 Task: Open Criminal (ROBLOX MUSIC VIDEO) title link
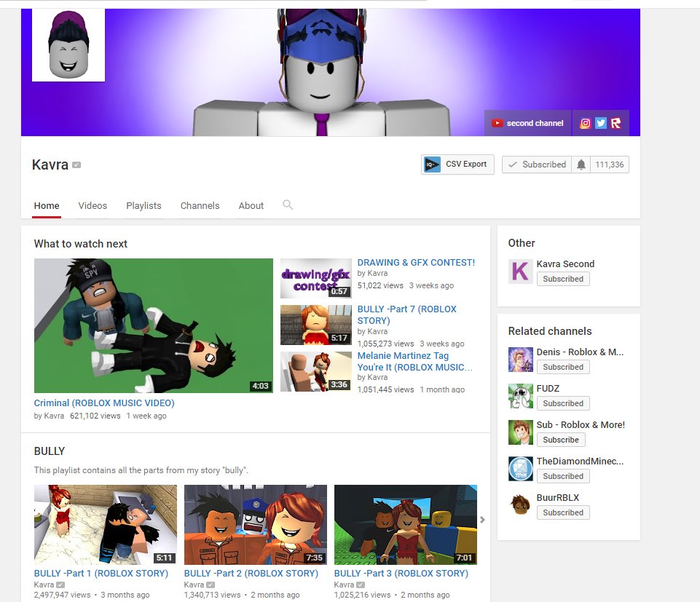tap(104, 403)
